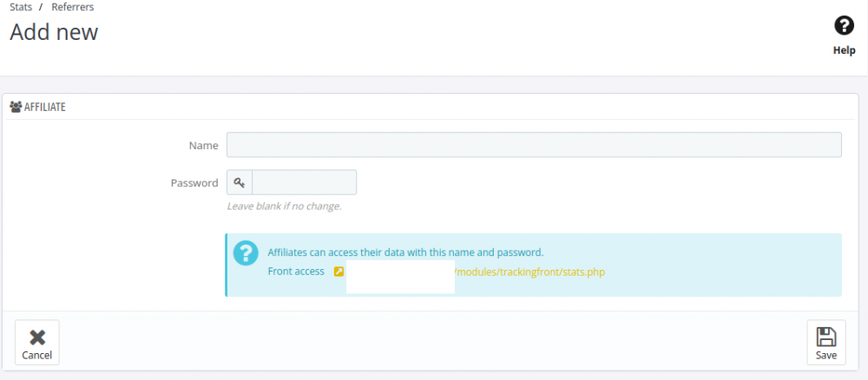Click the floppy disk icon above Save
Screen dimensions: 868x380
(826, 337)
